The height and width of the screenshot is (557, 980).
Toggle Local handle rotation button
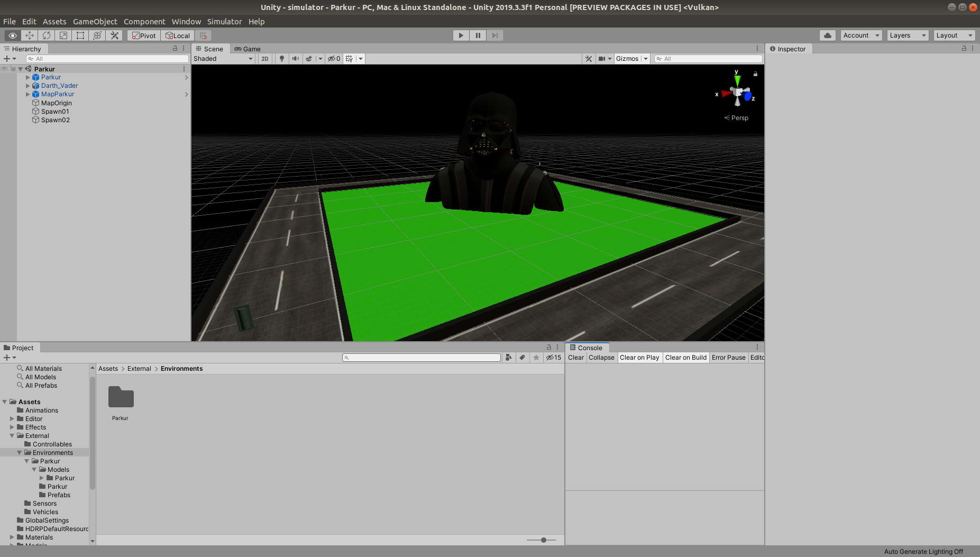point(178,35)
